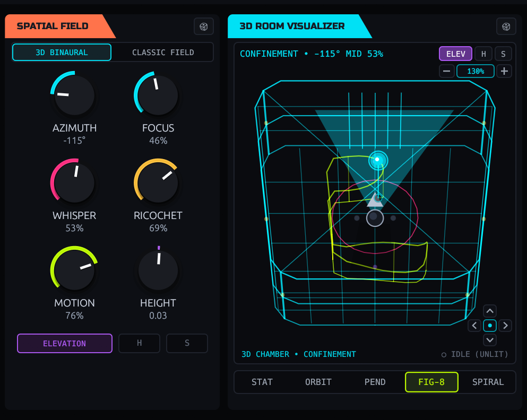The width and height of the screenshot is (527, 420).
Task: Click the Whisper knob
Action: [x=74, y=182]
